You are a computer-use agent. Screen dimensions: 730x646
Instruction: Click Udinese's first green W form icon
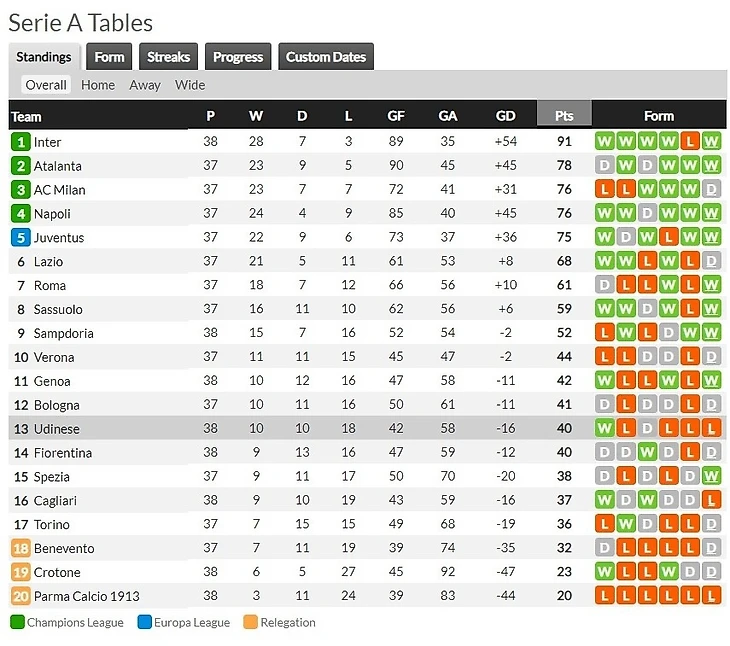coord(604,428)
